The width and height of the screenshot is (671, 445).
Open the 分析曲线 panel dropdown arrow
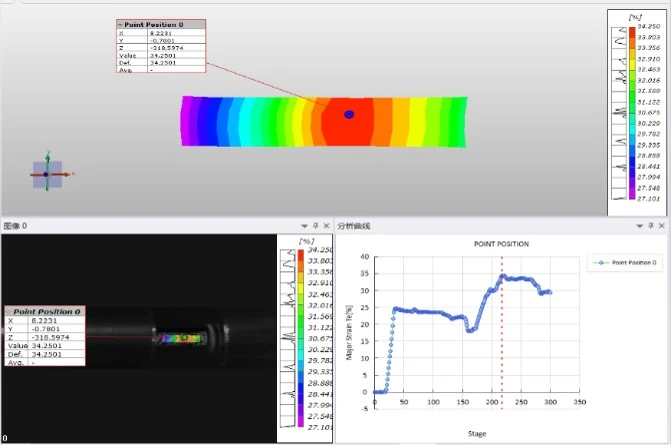(640, 226)
